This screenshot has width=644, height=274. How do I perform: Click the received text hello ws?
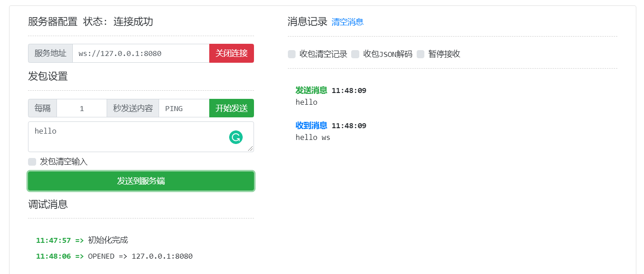[313, 137]
